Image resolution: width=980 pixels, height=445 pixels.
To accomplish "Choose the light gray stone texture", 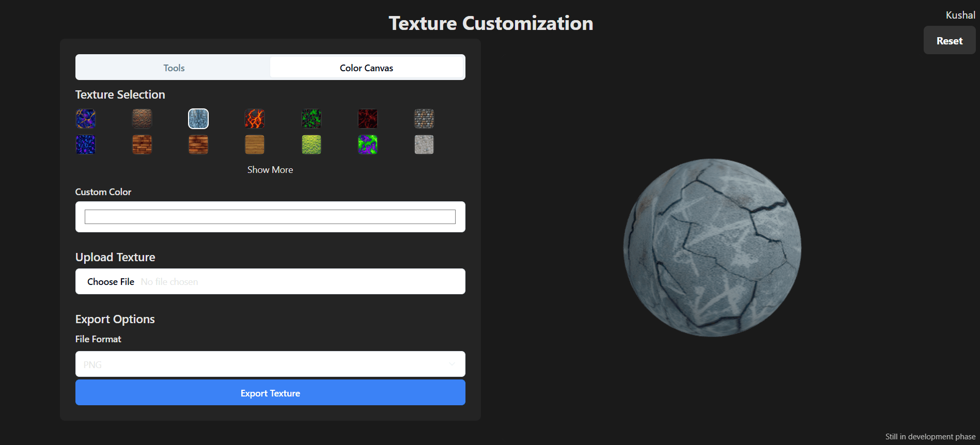I will coord(424,145).
